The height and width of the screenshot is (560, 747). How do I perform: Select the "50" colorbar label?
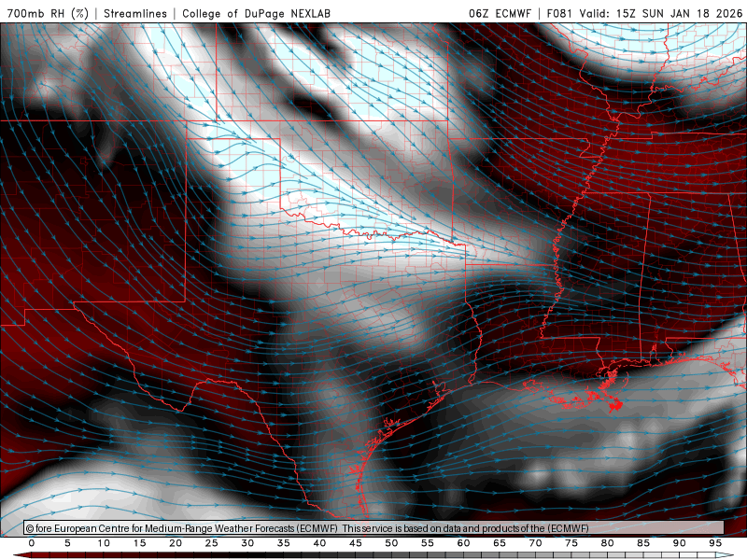pyautogui.click(x=391, y=543)
